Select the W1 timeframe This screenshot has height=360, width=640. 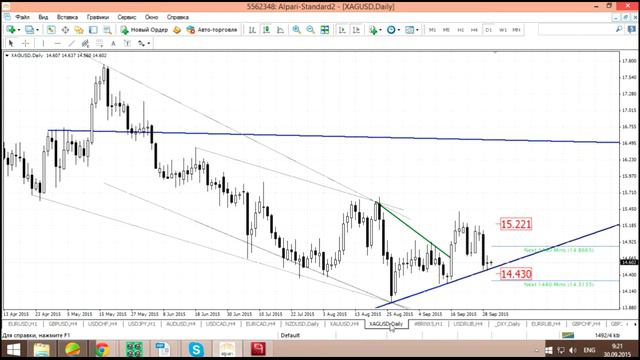click(x=503, y=30)
